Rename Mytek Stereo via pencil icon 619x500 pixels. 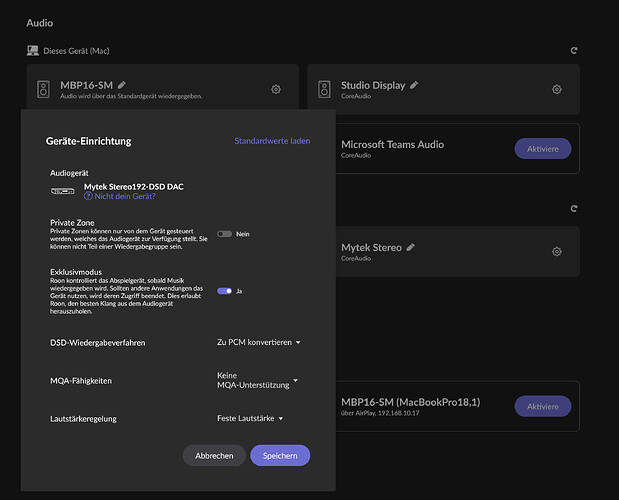[411, 247]
